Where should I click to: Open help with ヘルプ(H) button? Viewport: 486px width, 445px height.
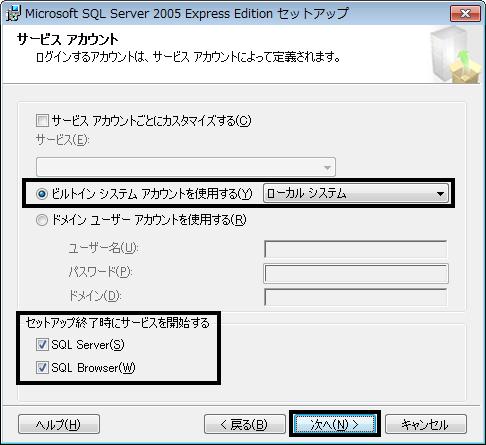click(x=59, y=424)
